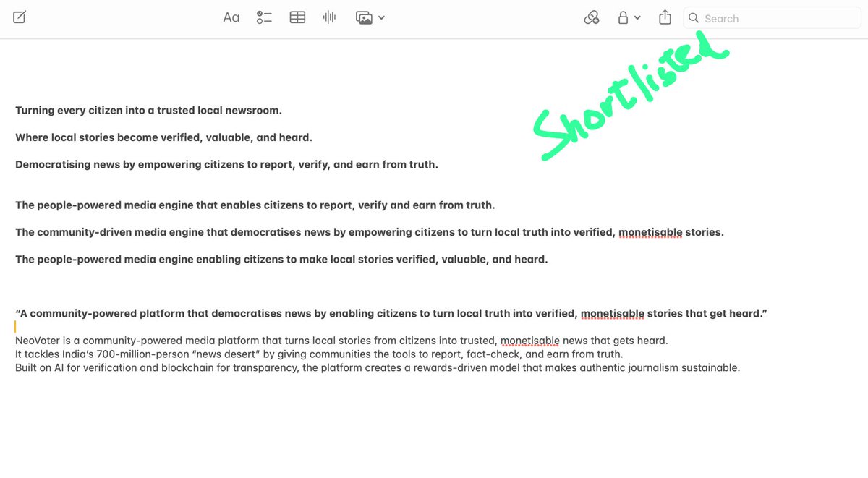This screenshot has width=868, height=478.
Task: Click the lock note icon
Action: pos(622,17)
